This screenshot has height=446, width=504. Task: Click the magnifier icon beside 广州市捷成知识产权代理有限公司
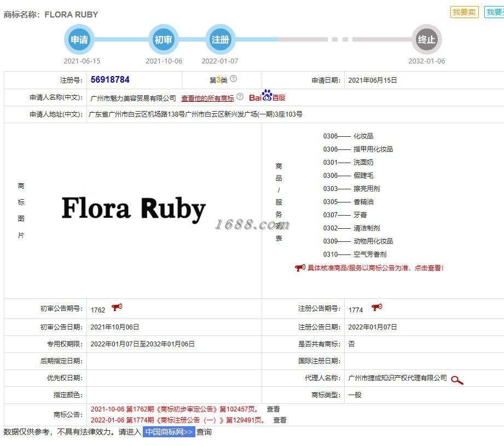pyautogui.click(x=457, y=380)
